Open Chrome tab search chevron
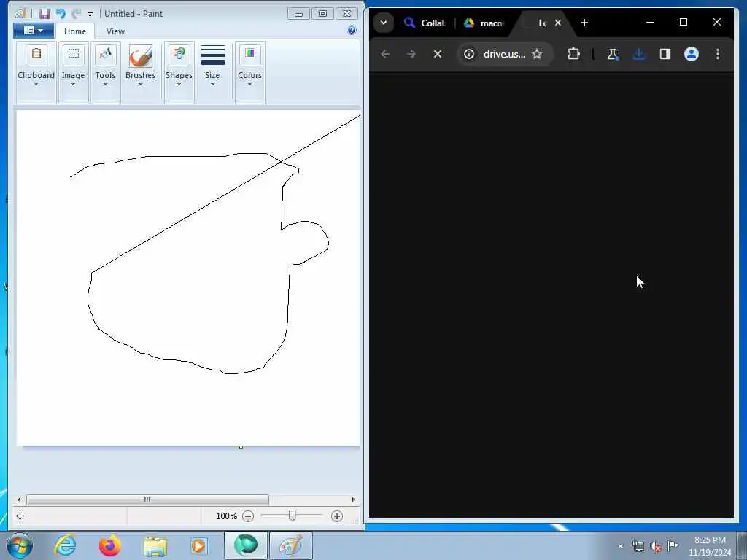 point(384,23)
